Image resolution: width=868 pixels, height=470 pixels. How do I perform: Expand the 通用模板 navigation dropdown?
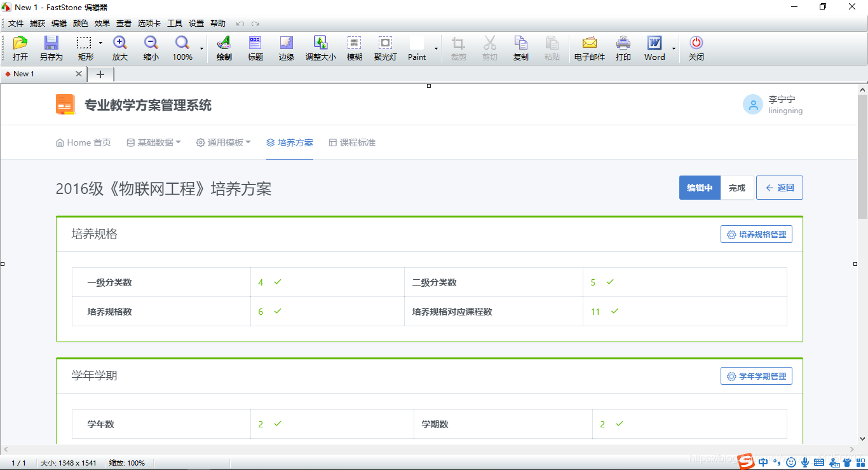pos(224,142)
